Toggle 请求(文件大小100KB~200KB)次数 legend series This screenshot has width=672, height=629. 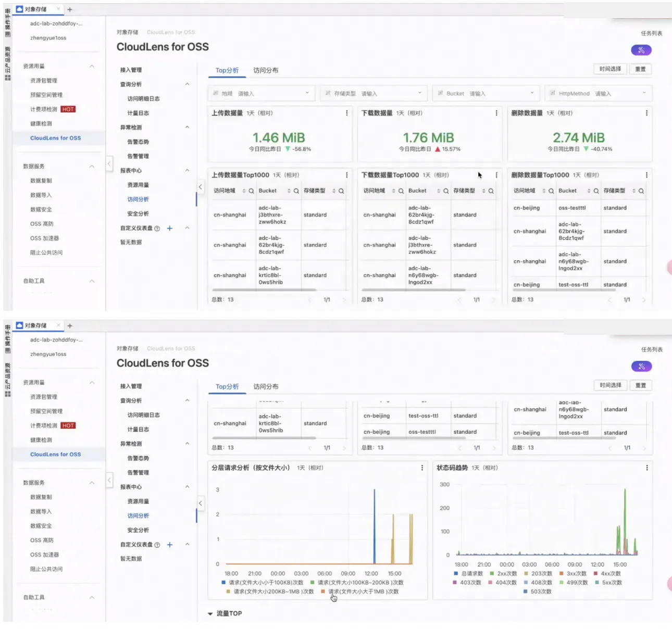pyautogui.click(x=357, y=583)
